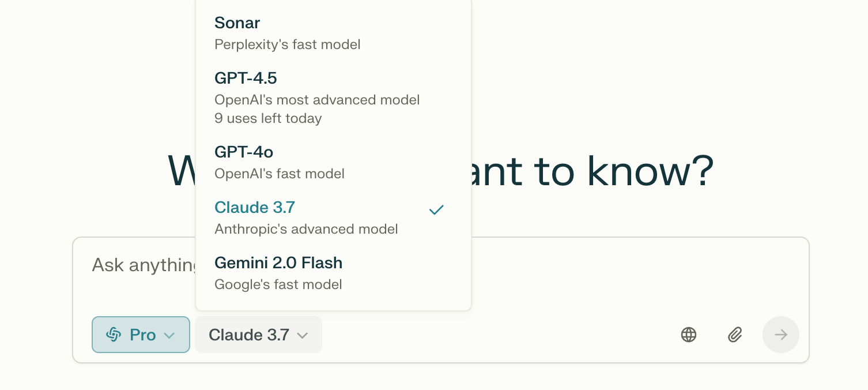The width and height of the screenshot is (868, 390).
Task: Click the Pro label text
Action: pyautogui.click(x=143, y=335)
